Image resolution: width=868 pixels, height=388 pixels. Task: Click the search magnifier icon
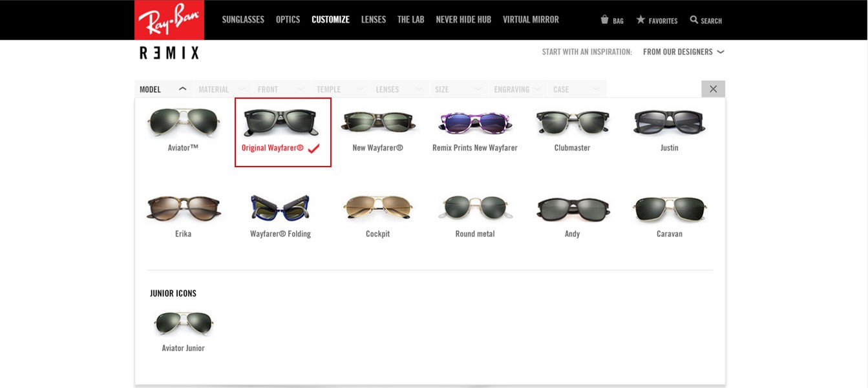coord(694,20)
